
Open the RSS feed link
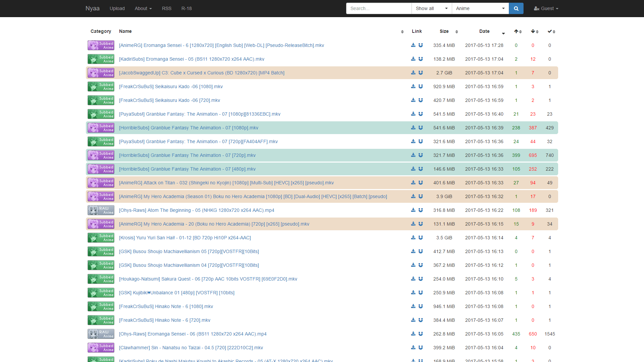pyautogui.click(x=167, y=8)
